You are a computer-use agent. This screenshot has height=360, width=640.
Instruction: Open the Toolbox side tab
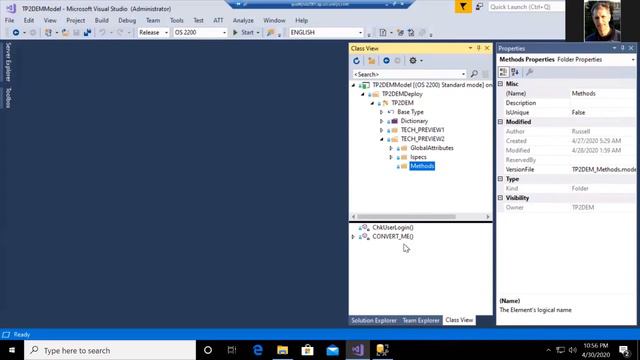(x=8, y=98)
